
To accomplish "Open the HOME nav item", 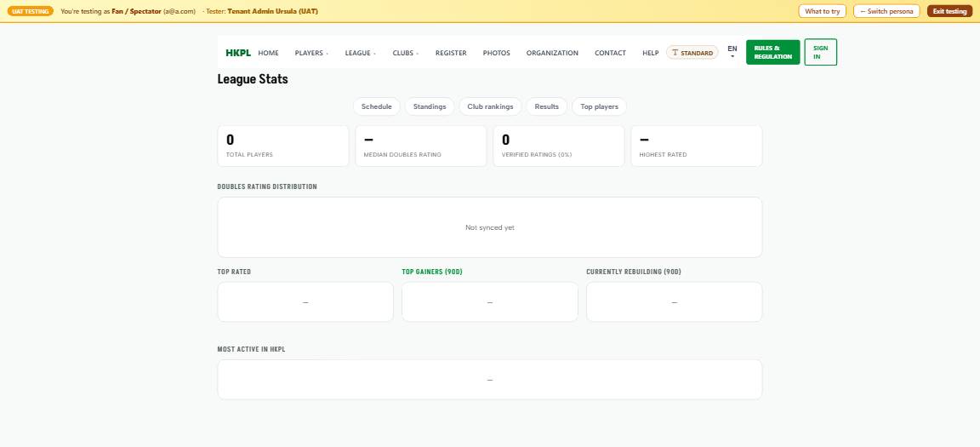I will pos(268,53).
